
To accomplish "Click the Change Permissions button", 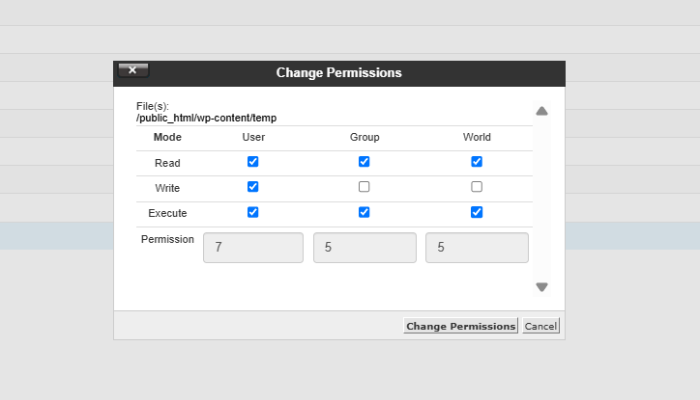I will 460,326.
